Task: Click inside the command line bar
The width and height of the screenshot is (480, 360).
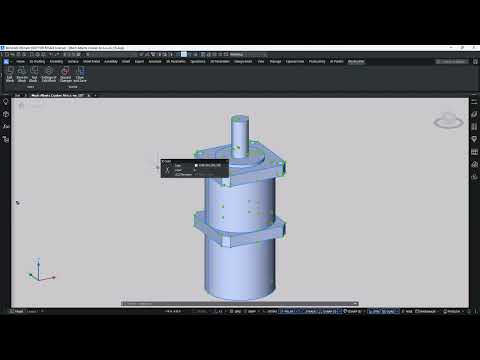Action: [x=239, y=304]
